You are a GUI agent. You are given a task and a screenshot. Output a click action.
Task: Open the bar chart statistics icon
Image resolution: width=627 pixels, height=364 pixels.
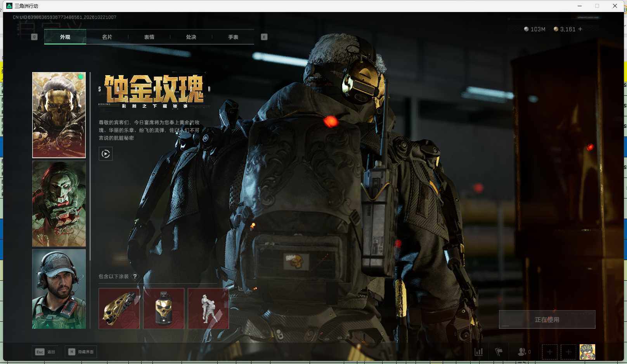(x=479, y=352)
